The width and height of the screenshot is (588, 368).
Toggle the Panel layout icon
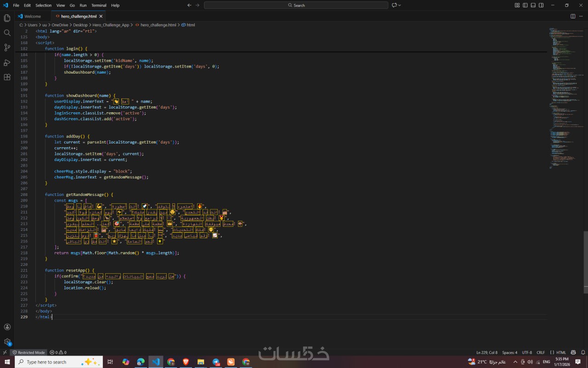tap(533, 5)
